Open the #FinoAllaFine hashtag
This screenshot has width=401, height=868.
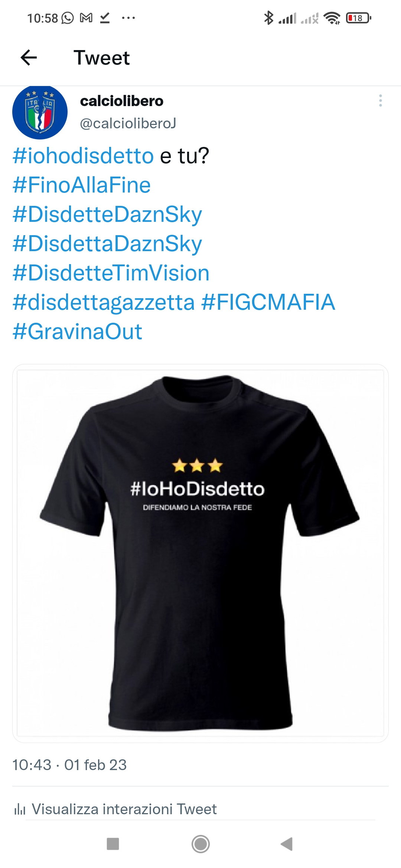pyautogui.click(x=82, y=185)
